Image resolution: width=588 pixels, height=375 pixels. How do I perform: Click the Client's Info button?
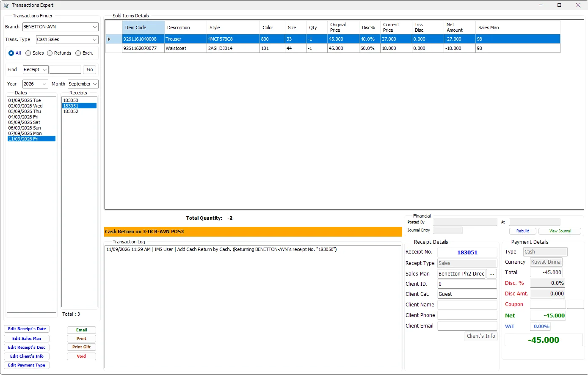click(481, 336)
